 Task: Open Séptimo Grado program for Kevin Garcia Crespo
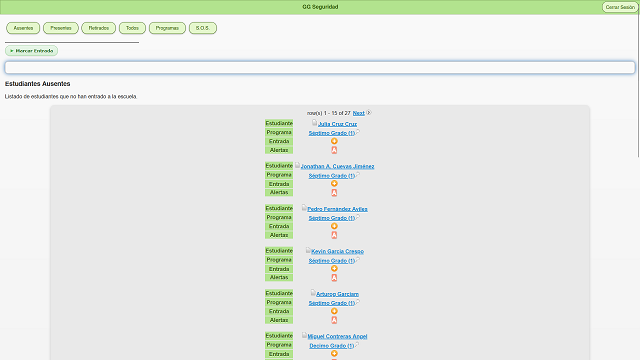(x=332, y=260)
